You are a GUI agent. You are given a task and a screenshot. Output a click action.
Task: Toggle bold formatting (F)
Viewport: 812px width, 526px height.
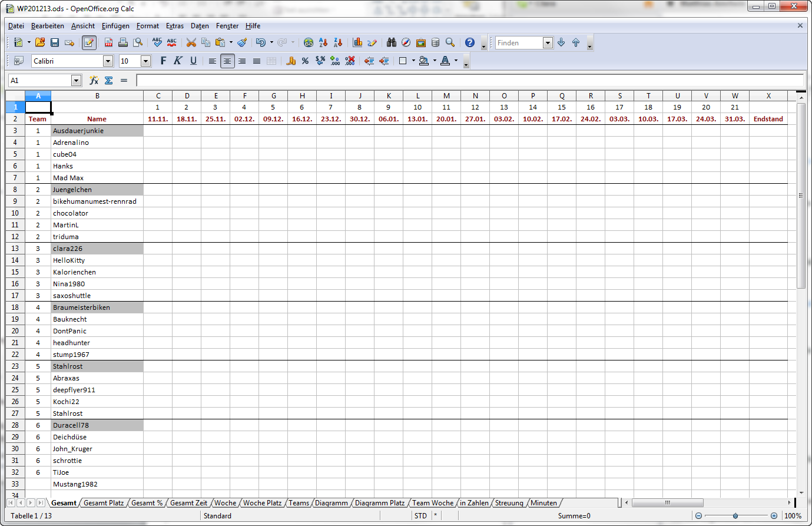163,61
